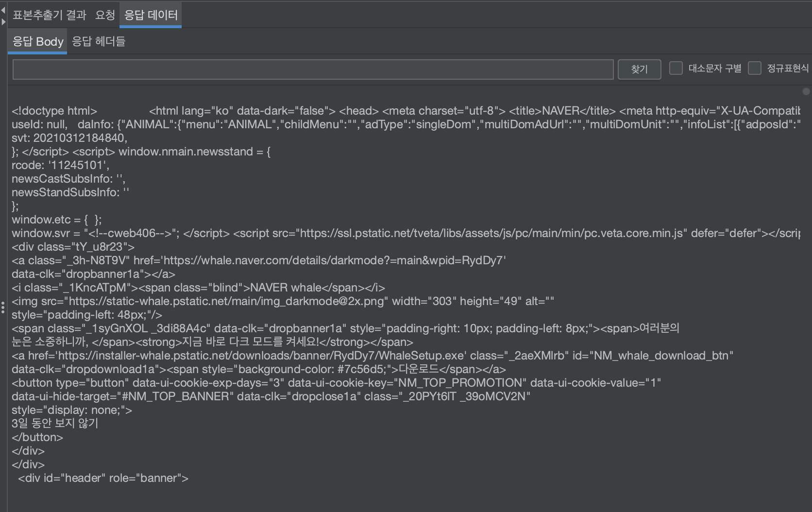The width and height of the screenshot is (812, 512).
Task: Click the whale.naver.com darkmode href line
Action: pos(259,260)
